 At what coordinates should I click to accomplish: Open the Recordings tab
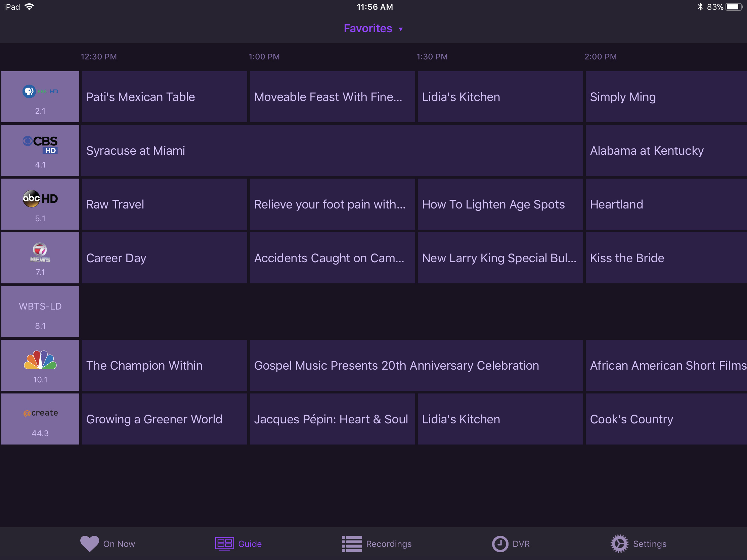pos(377,544)
